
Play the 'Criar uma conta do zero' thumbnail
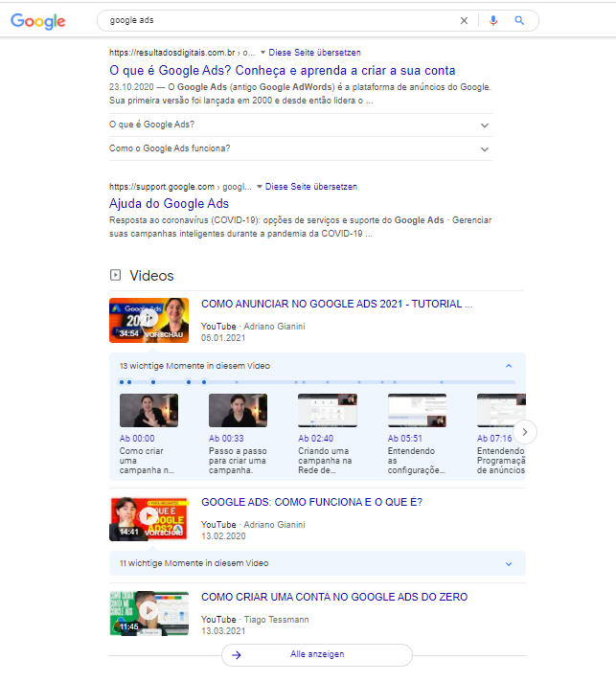click(x=148, y=613)
